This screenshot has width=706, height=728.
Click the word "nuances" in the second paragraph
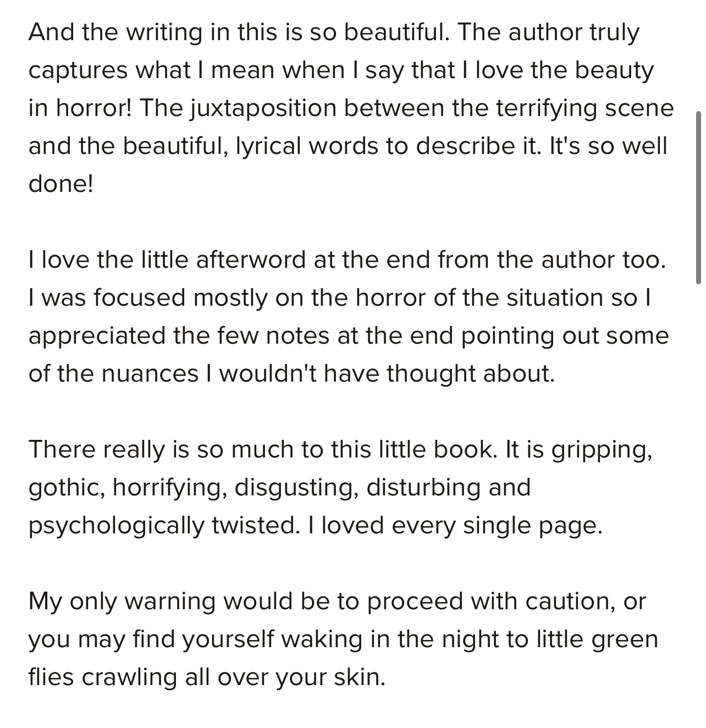[150, 374]
